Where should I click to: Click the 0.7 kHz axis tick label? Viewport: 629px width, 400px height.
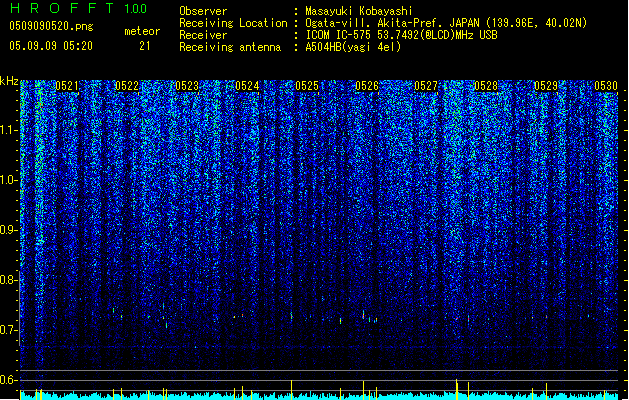[9, 330]
